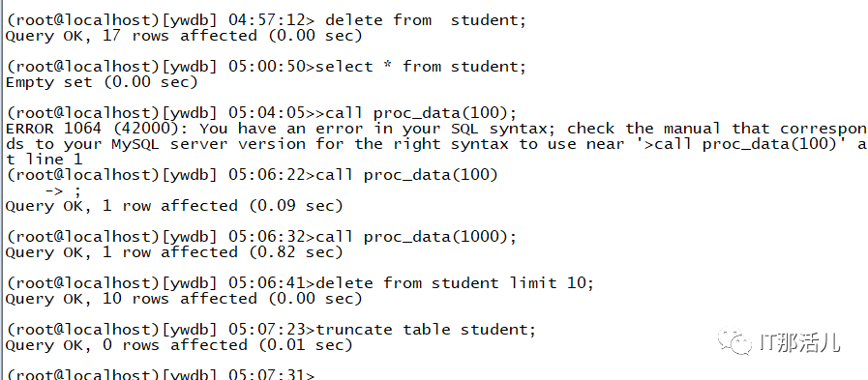This screenshot has height=380, width=868.
Task: Click the 'select * from student;' command
Action: click(x=421, y=67)
